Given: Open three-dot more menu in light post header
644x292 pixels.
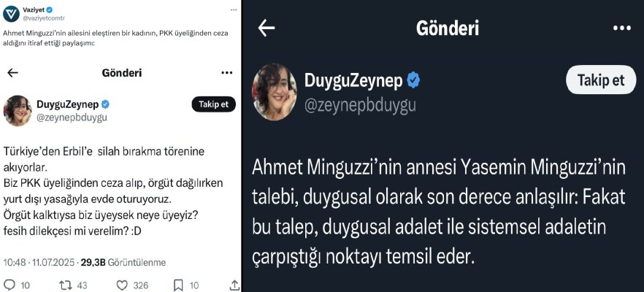Looking at the screenshot, I should 226,73.
